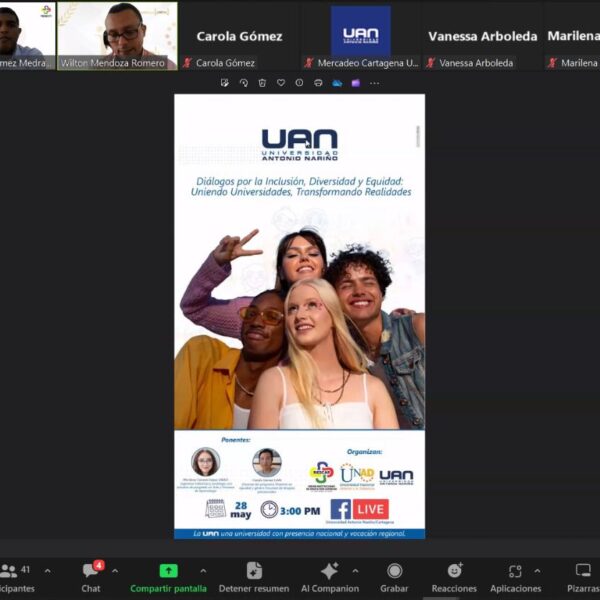Image resolution: width=600 pixels, height=600 pixels.
Task: Click Mercadeo Cartagena's muted microphone icon
Action: tap(309, 63)
